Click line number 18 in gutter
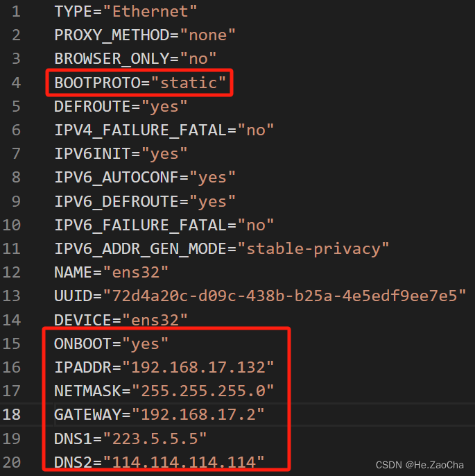 pyautogui.click(x=12, y=415)
